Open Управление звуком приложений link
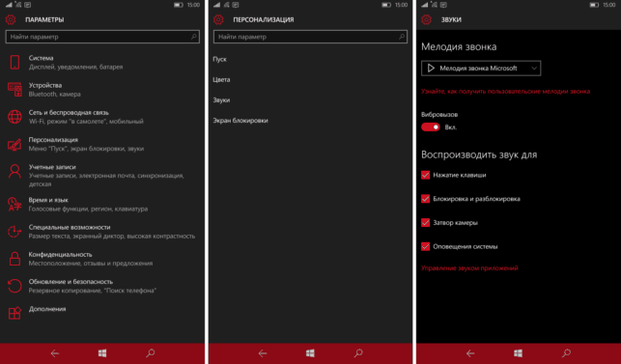The image size is (621, 364). 469,268
